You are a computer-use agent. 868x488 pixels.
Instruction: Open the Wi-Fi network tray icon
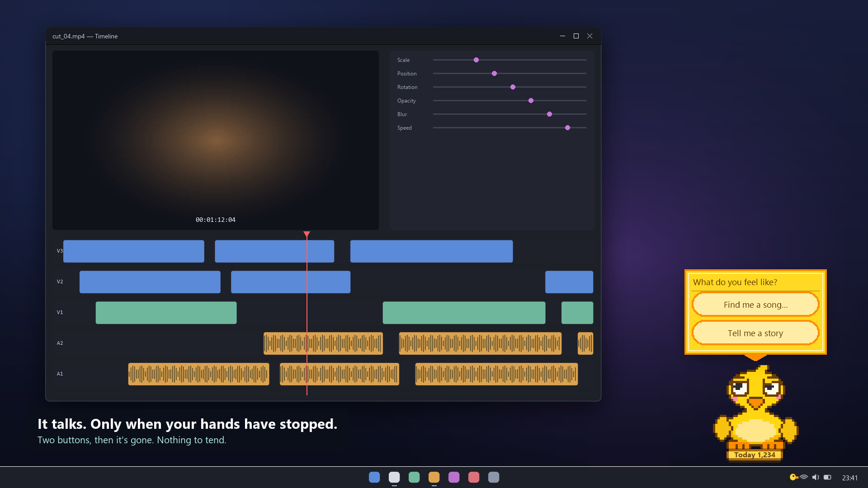(804, 477)
